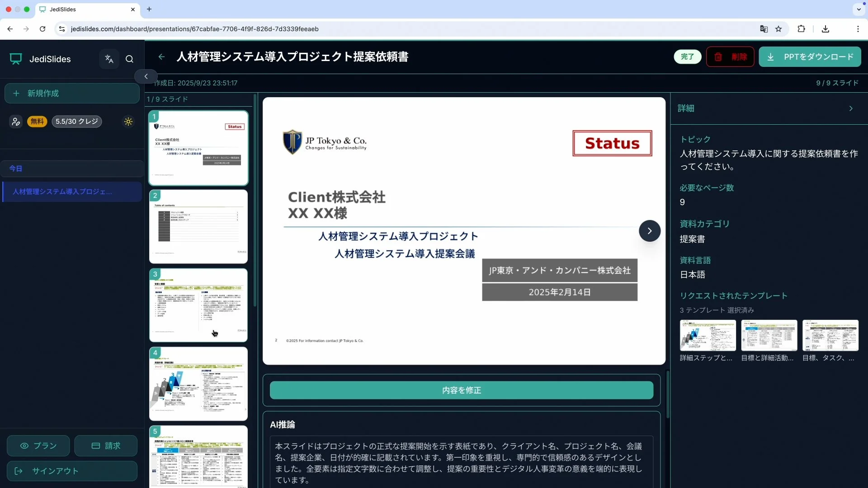Collapse the sidebar with chevron button

coord(146,76)
